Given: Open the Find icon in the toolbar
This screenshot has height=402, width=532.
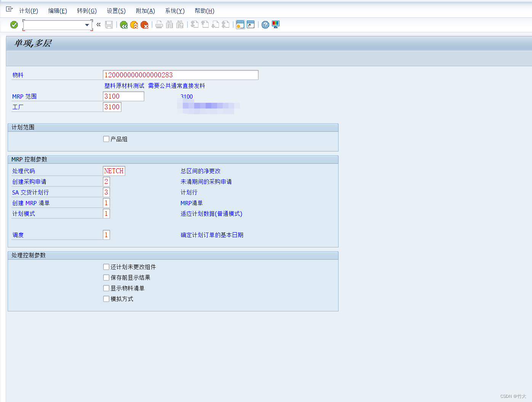Looking at the screenshot, I should (169, 24).
